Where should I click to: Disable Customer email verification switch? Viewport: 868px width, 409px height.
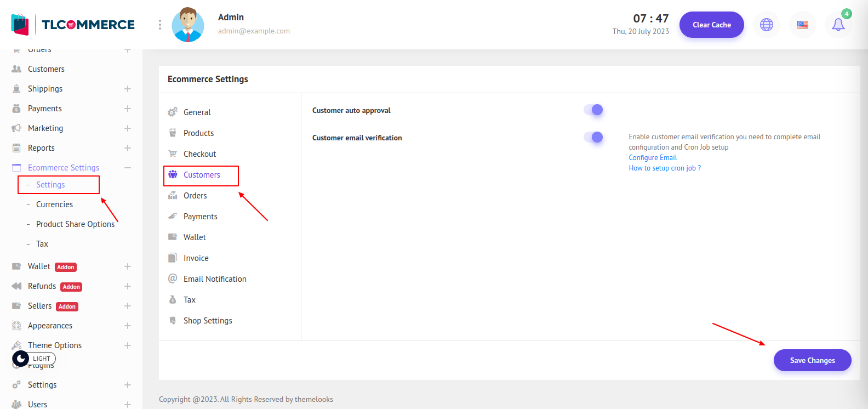[593, 137]
